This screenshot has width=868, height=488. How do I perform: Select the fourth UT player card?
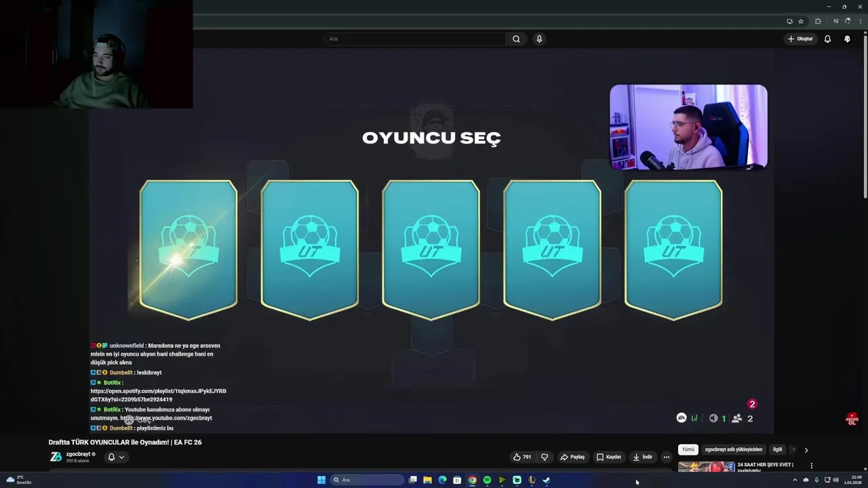tap(552, 249)
